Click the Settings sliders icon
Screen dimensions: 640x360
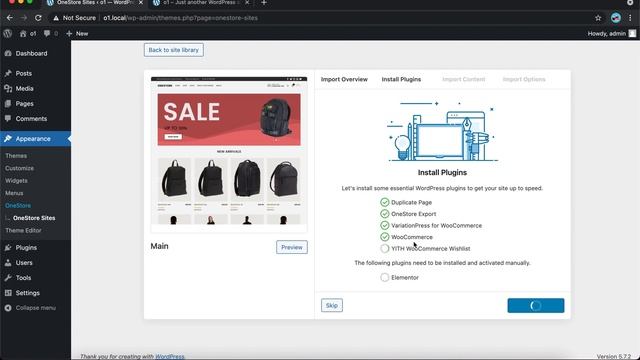[8, 293]
